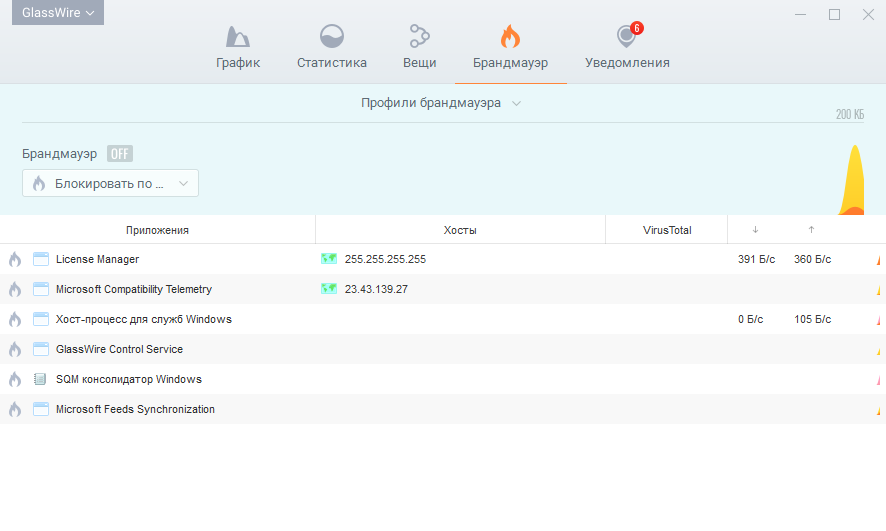886x531 pixels.
Task: Select the License Manager application name
Action: tap(97, 259)
